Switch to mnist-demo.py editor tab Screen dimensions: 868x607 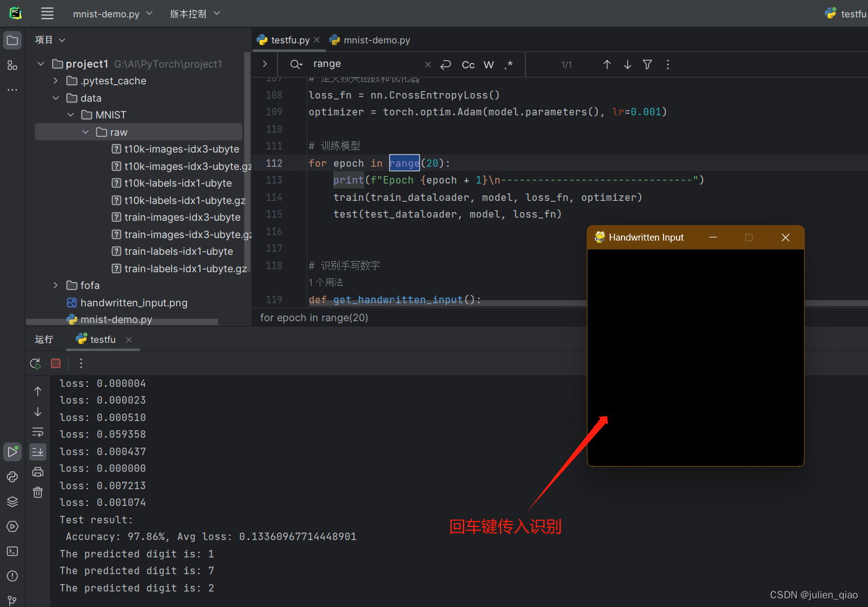coord(370,40)
